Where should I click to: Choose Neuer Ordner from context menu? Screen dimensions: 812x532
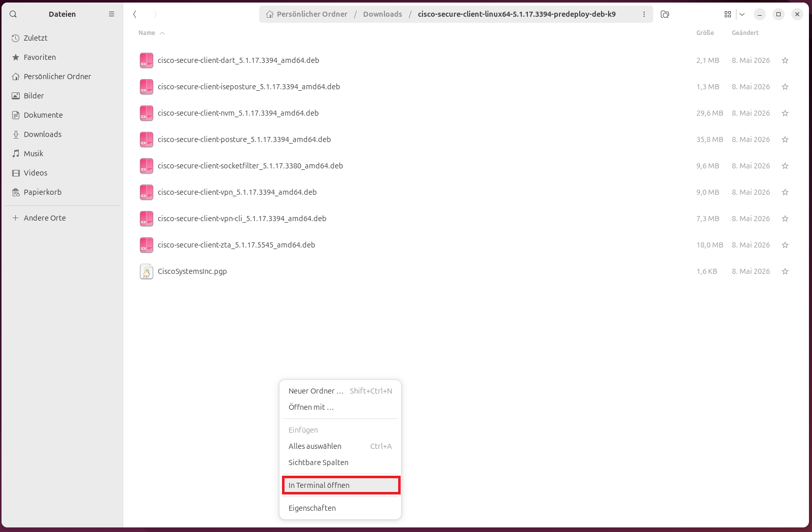point(340,391)
